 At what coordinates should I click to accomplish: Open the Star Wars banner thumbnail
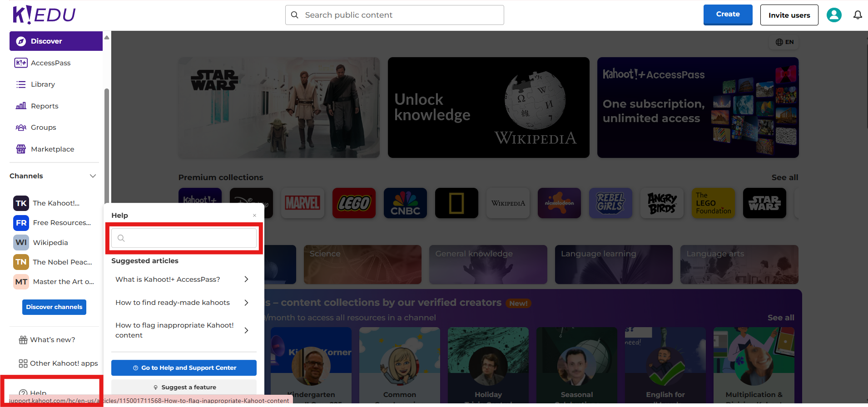pos(279,108)
